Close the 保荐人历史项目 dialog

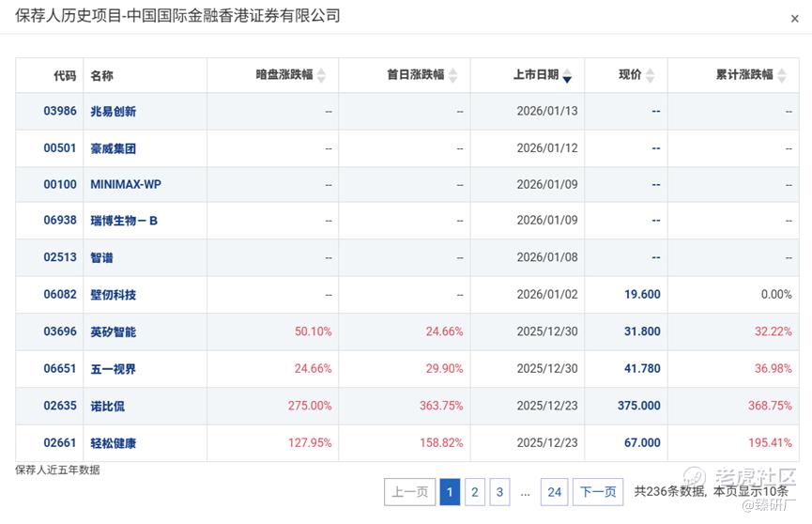tap(795, 18)
